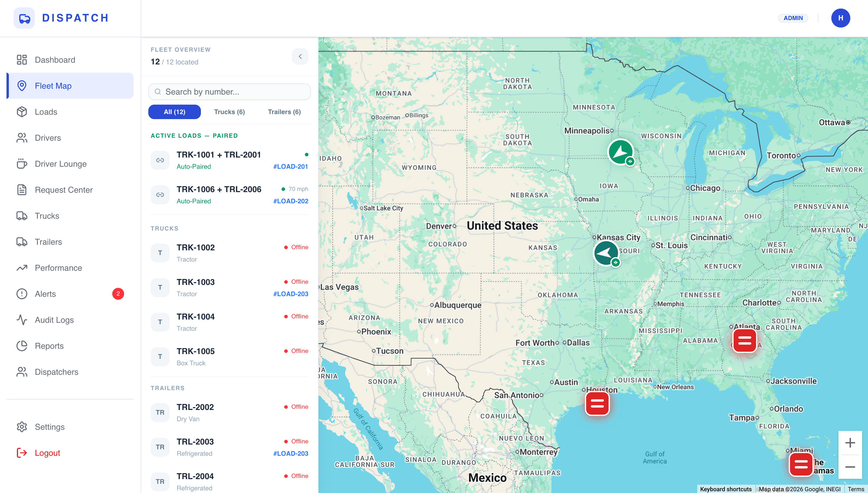Click red offline marker near Houston
The width and height of the screenshot is (868, 493).
point(597,403)
